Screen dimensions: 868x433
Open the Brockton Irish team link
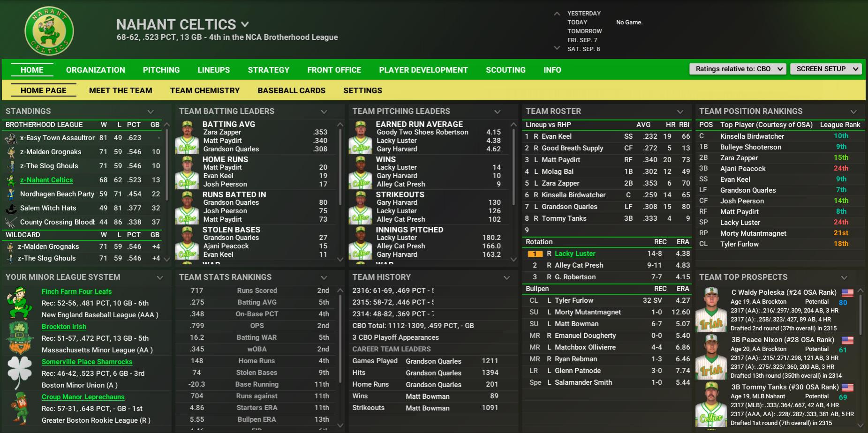(x=64, y=327)
